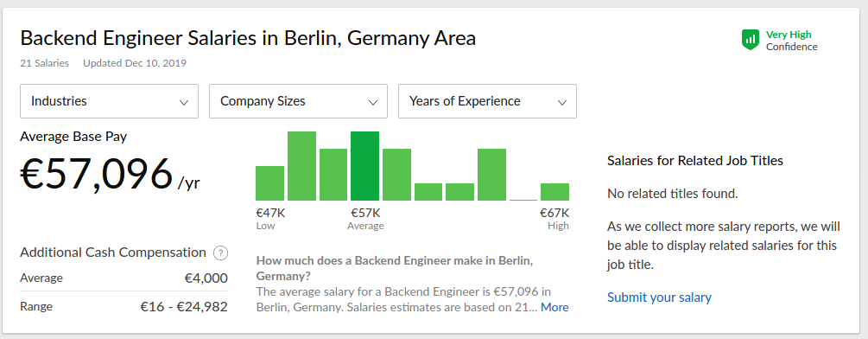Follow the Submit your salary link
The height and width of the screenshot is (339, 868).
tap(659, 297)
